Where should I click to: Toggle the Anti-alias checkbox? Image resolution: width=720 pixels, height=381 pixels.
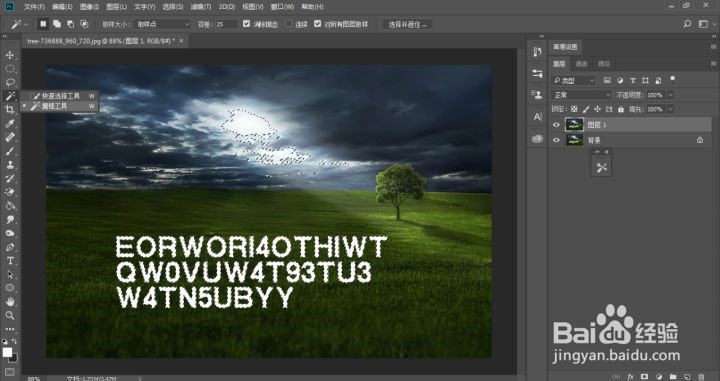247,24
